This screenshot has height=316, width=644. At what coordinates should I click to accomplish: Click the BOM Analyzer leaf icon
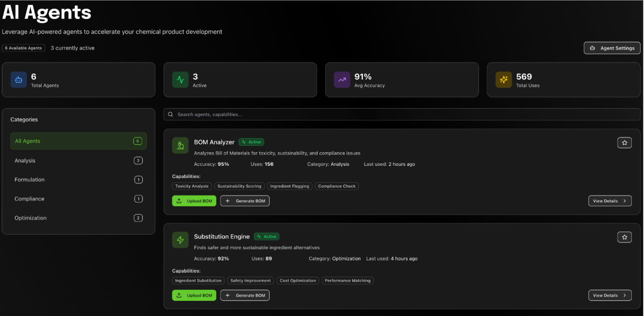point(180,145)
